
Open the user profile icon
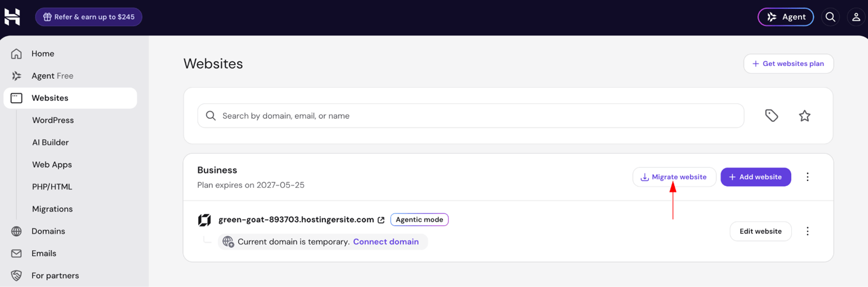tap(856, 17)
